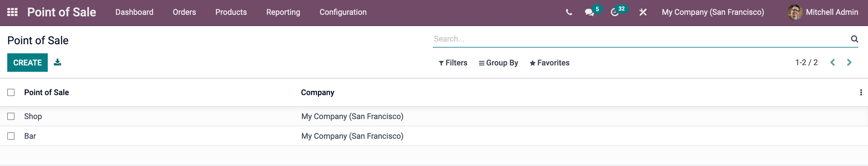Check the Bar row checkbox
Screen dimensions: 868x166
tap(11, 136)
